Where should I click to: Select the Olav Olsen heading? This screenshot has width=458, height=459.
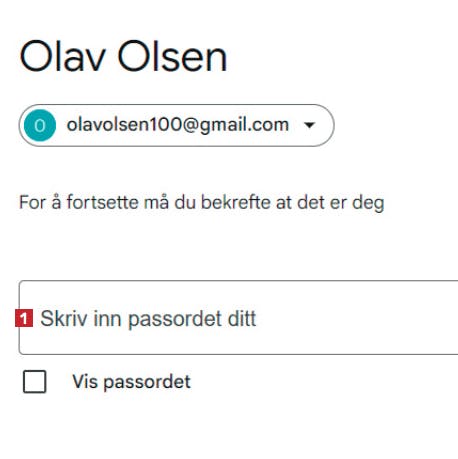click(x=123, y=56)
